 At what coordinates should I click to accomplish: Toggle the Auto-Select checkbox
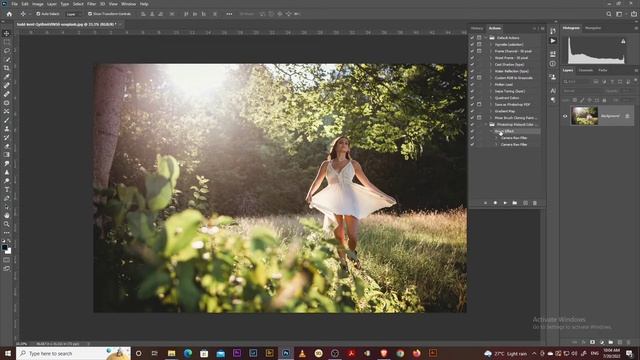38,14
